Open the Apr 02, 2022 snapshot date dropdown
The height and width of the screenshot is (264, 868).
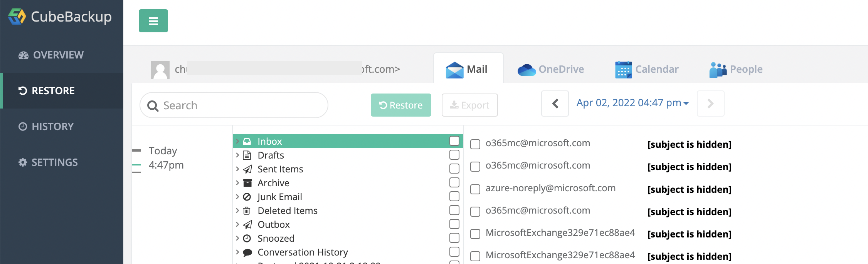(x=632, y=103)
